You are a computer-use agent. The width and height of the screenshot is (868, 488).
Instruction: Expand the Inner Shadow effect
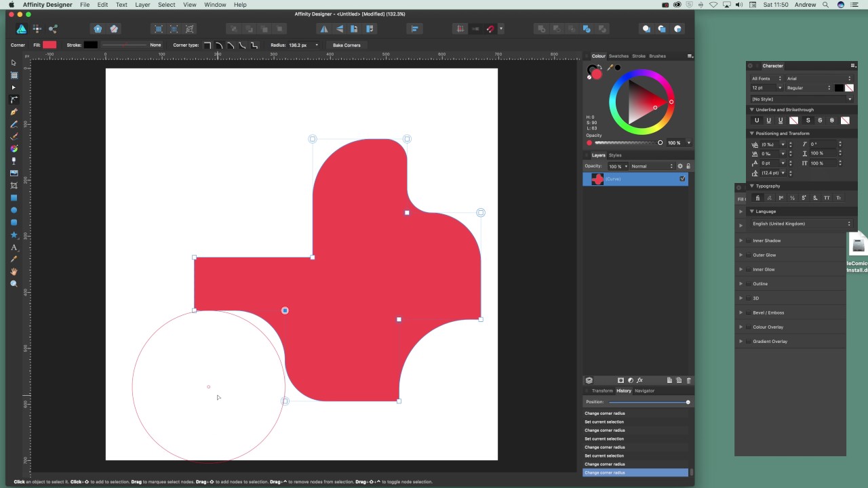pos(741,241)
